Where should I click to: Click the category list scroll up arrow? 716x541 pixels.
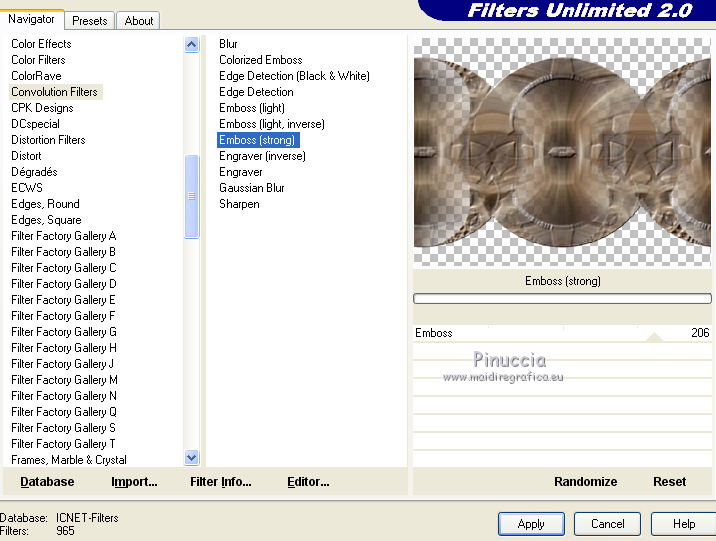click(x=192, y=45)
